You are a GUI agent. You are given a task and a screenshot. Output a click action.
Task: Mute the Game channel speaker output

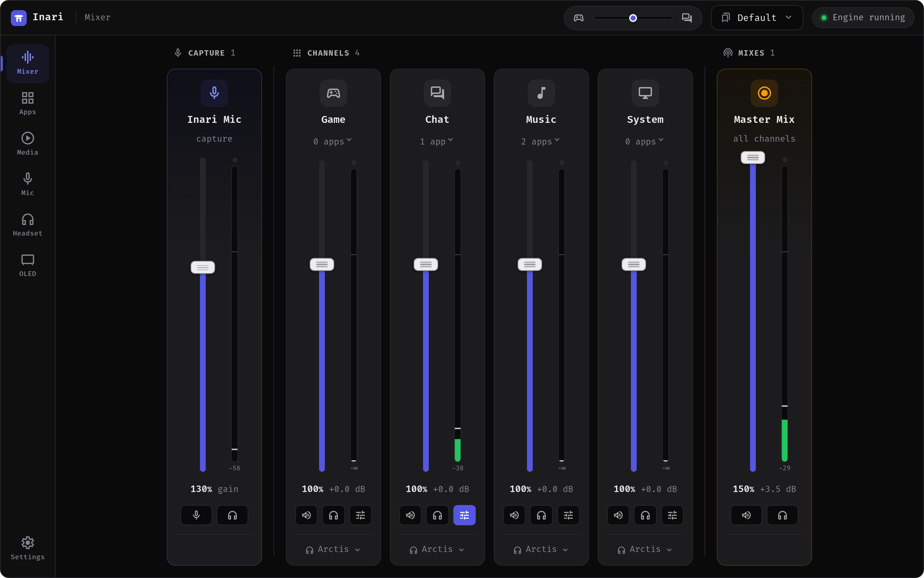pyautogui.click(x=306, y=515)
